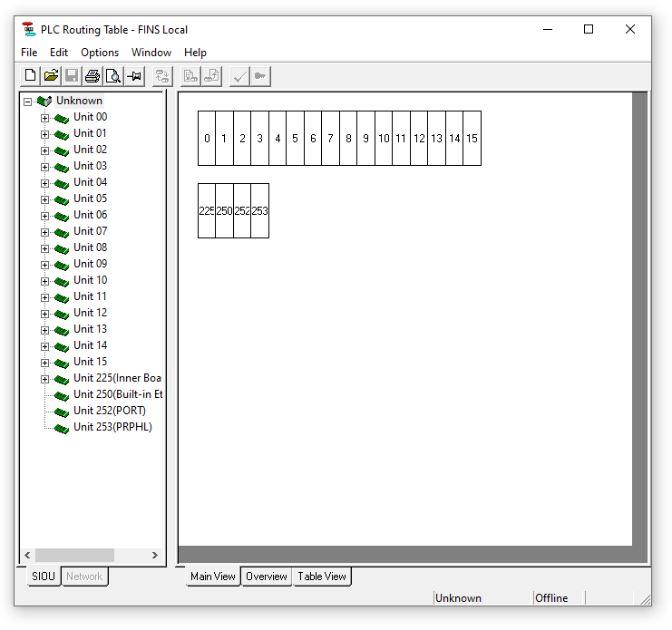Expand the Unit 04 tree node
The image size is (672, 630).
point(44,183)
